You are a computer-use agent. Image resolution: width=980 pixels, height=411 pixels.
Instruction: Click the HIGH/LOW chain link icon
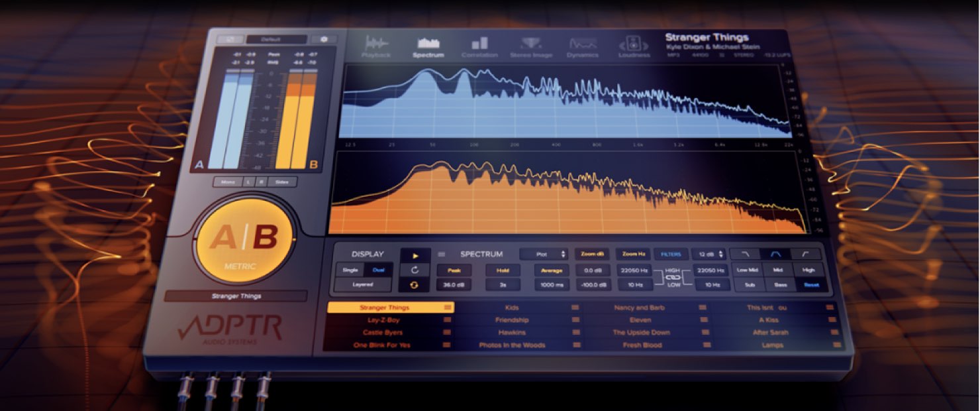point(672,277)
